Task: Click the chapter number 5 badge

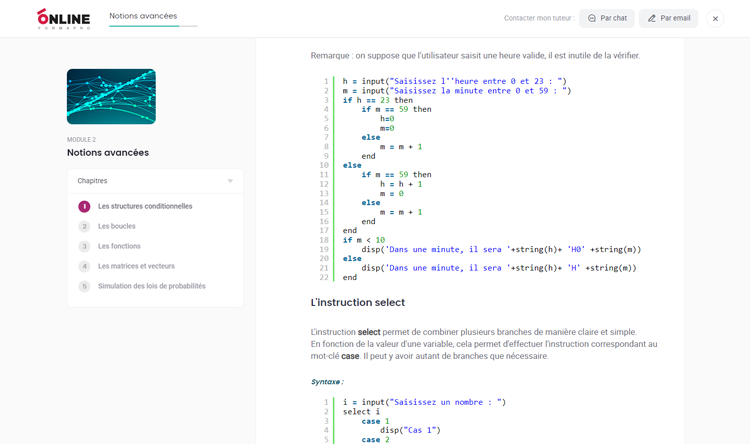Action: tap(84, 287)
